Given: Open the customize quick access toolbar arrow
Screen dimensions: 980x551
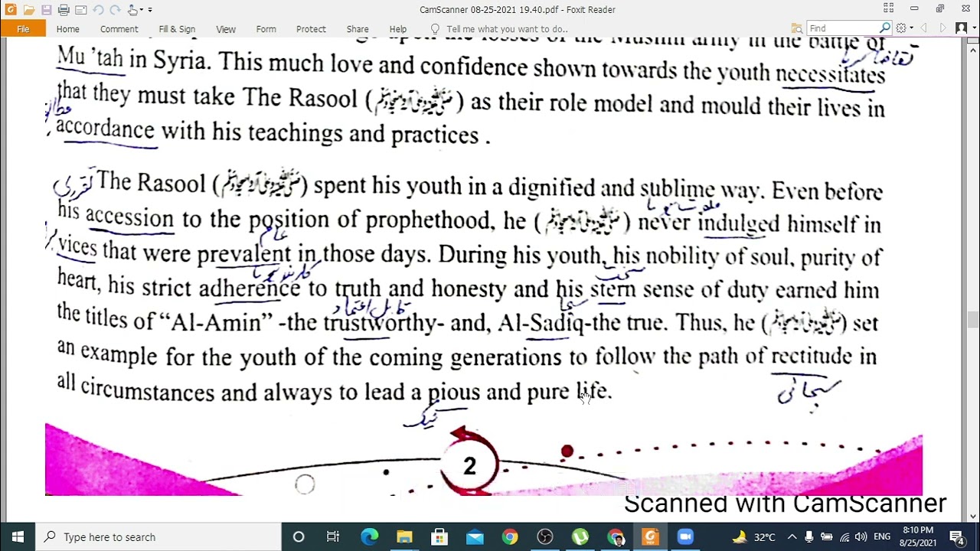Looking at the screenshot, I should [150, 10].
